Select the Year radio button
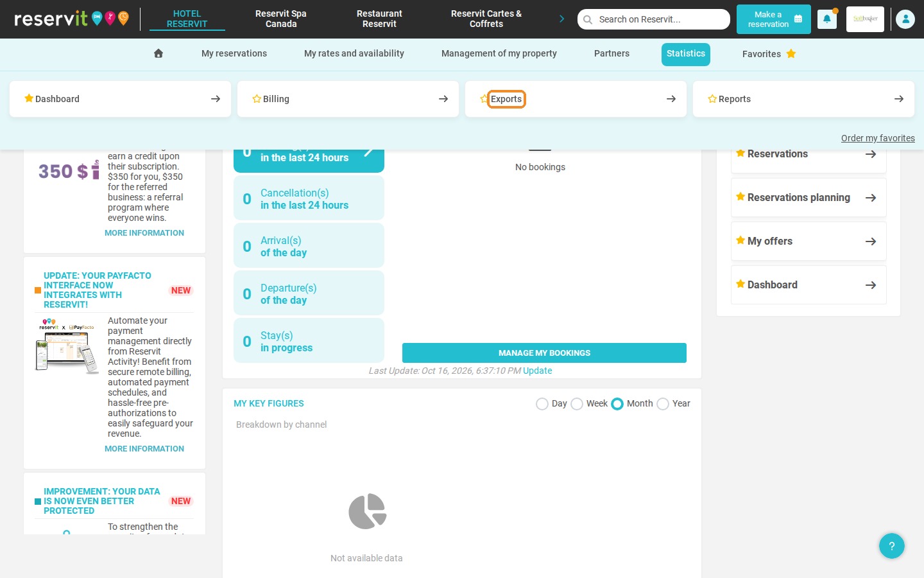Image resolution: width=924 pixels, height=578 pixels. click(x=663, y=404)
